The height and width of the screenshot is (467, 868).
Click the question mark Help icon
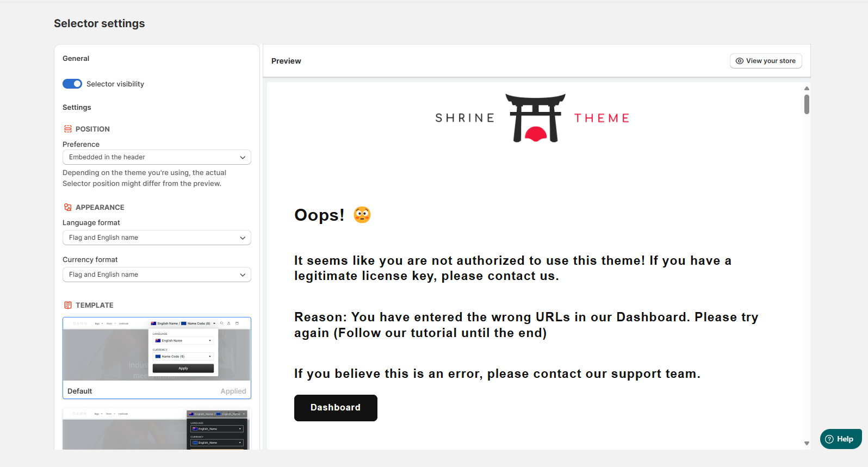tap(829, 439)
